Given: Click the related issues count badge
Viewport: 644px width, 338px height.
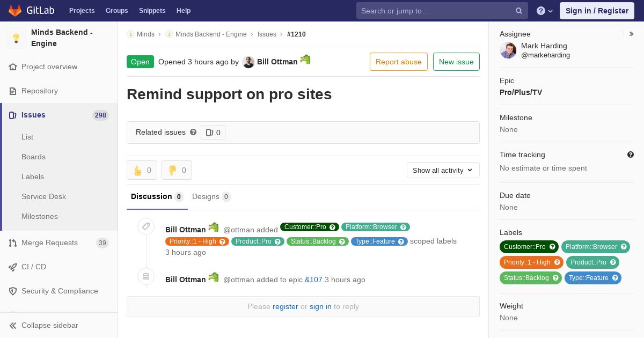Looking at the screenshot, I should [213, 133].
